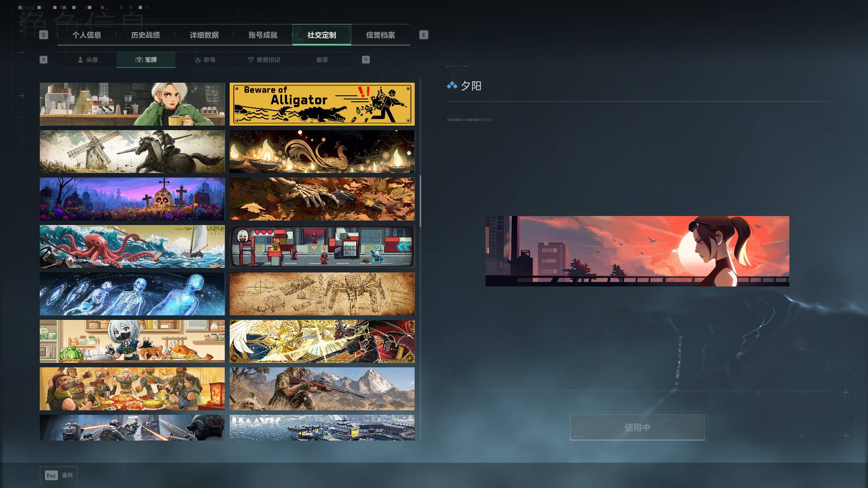This screenshot has height=488, width=868.
Task: Click the 使用中 button
Action: (637, 427)
